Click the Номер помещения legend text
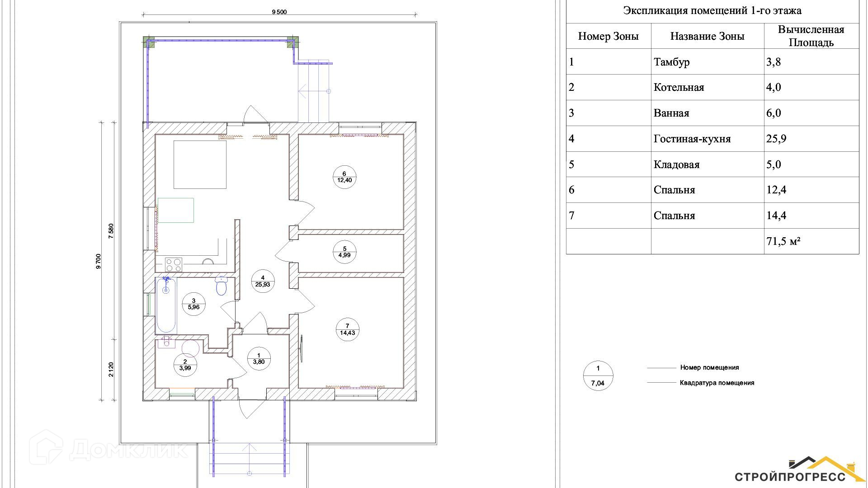 709,368
